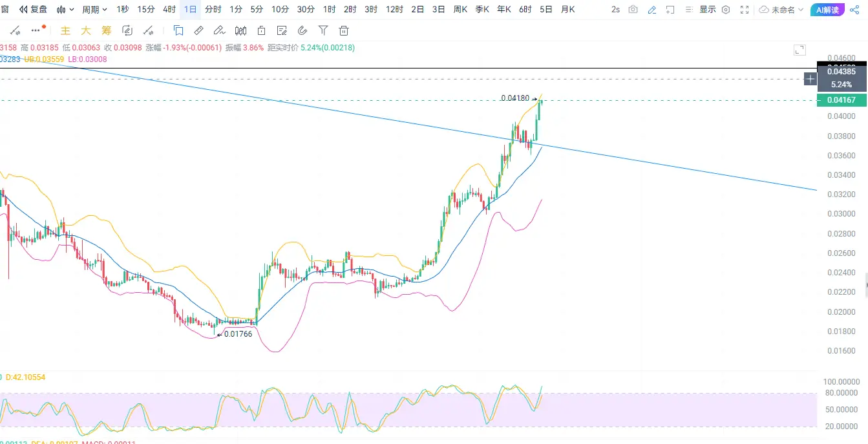
Task: Toggle the 主 indicator button
Action: (65, 30)
